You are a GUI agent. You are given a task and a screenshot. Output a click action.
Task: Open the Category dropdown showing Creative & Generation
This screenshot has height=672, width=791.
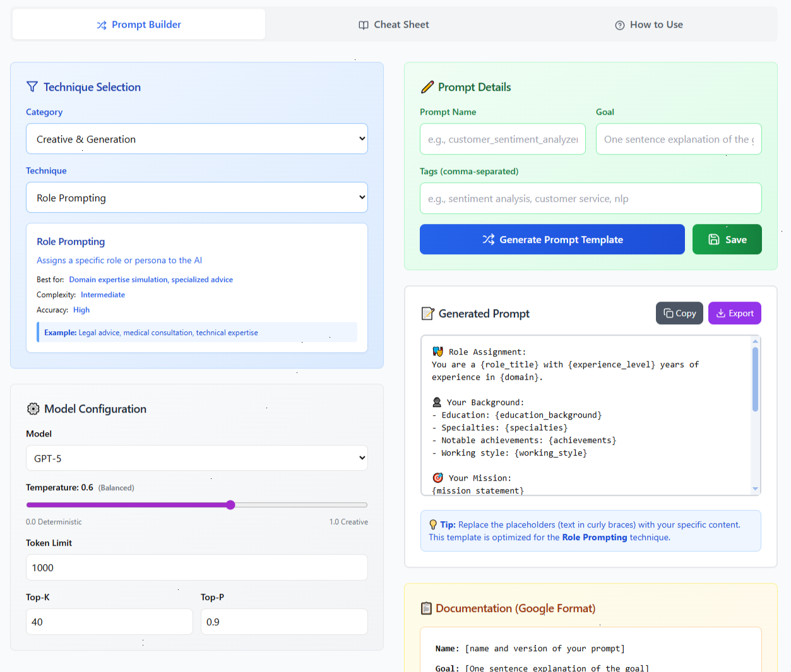(x=197, y=139)
